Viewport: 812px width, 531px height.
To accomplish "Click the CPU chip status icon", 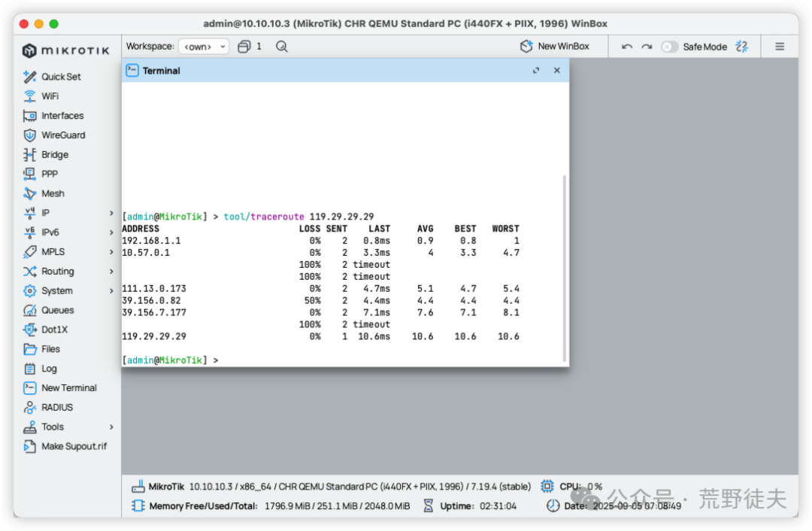I will coord(547,487).
